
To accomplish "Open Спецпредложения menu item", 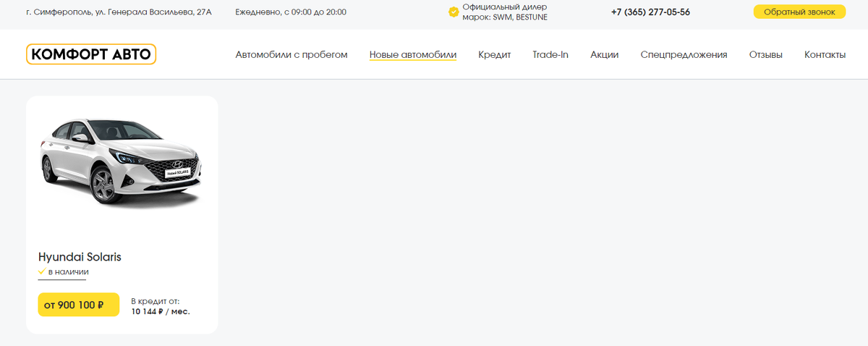I will [684, 54].
